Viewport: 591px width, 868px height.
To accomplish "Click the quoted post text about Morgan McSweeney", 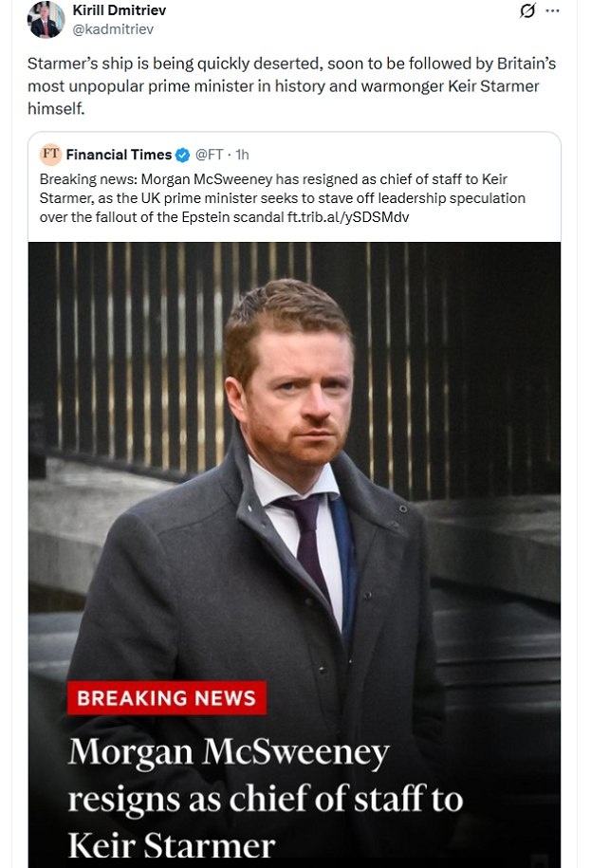I will click(x=283, y=198).
